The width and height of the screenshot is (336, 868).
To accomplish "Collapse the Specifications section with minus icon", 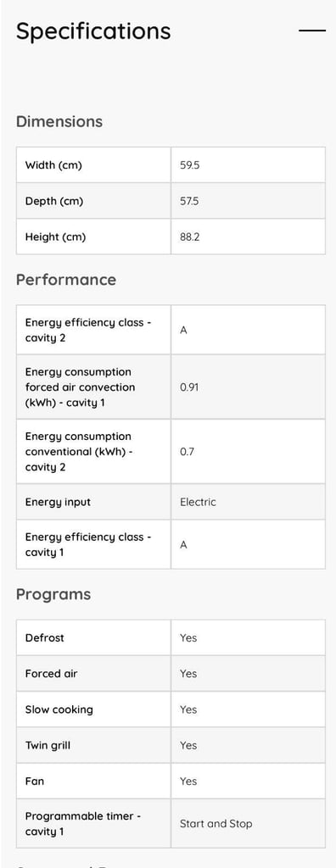I will 312,31.
